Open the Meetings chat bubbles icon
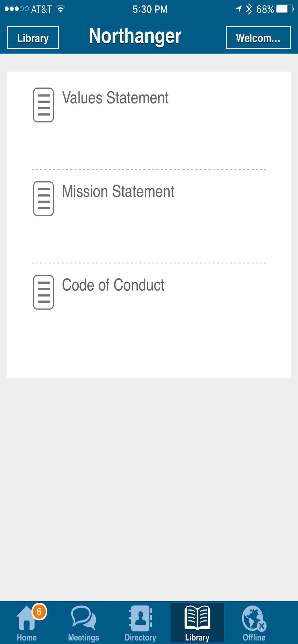298x644 pixels. [x=83, y=618]
